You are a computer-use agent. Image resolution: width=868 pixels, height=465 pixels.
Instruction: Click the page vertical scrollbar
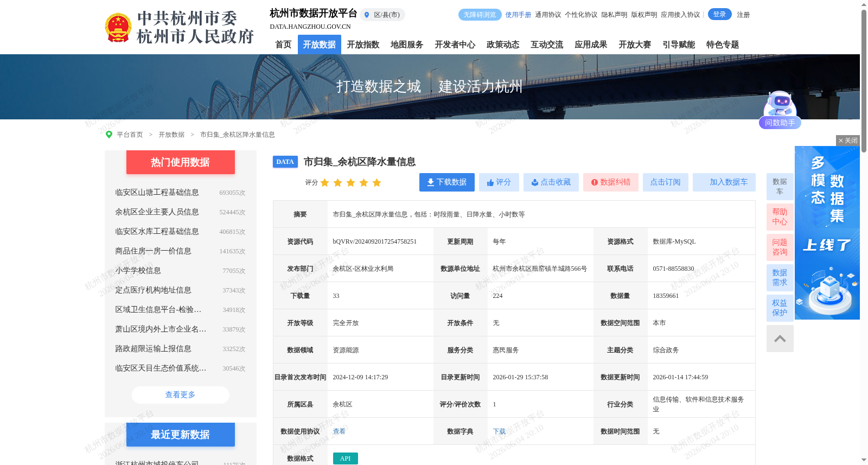(x=864, y=80)
